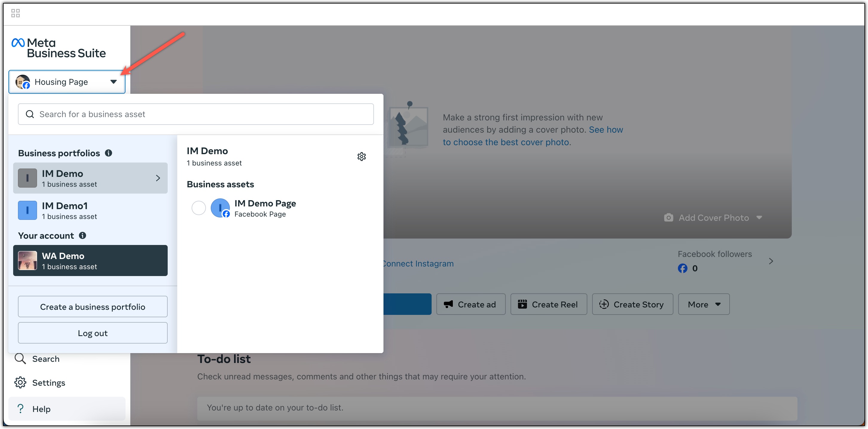The image size is (868, 429).
Task: Open the Housing Page account dropdown
Action: click(x=67, y=82)
